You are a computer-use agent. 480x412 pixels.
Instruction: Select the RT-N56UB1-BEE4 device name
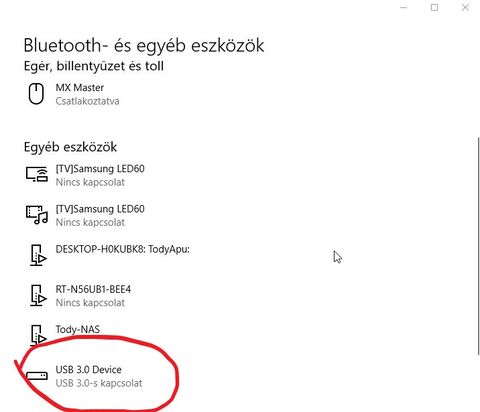[93, 289]
